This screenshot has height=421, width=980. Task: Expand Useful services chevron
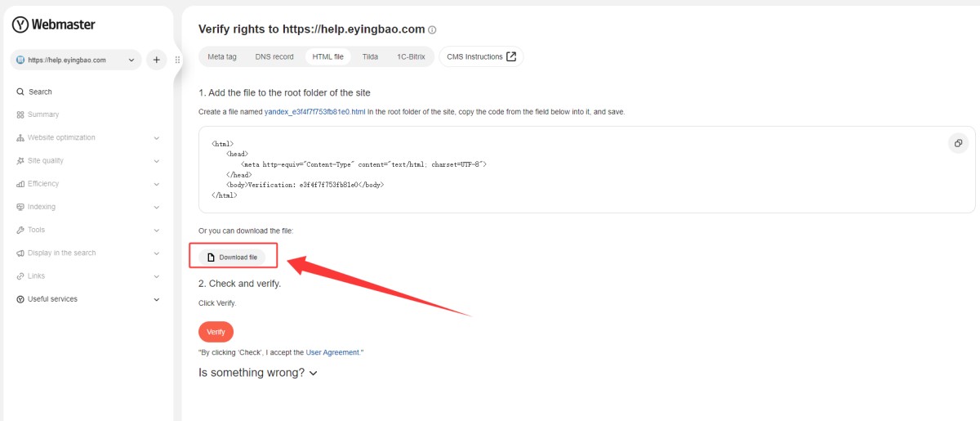(x=156, y=299)
